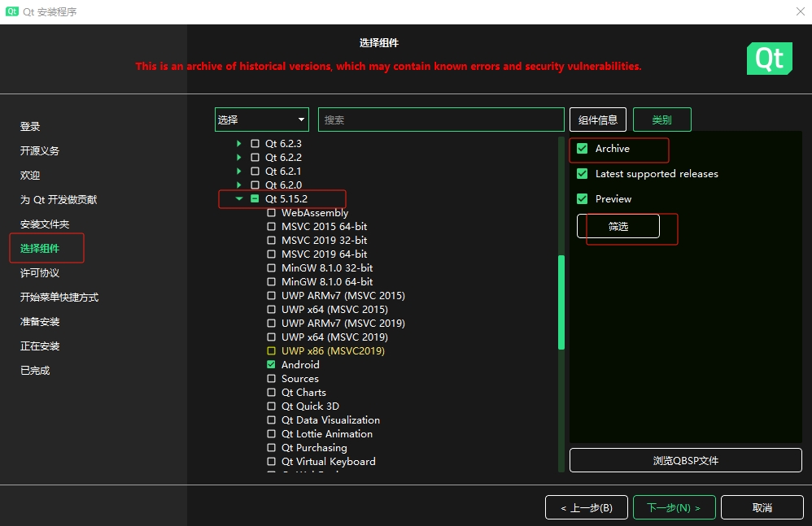The image size is (812, 526).
Task: Check UWP ARMv7 (MSVC 2019)
Action: 271,324
